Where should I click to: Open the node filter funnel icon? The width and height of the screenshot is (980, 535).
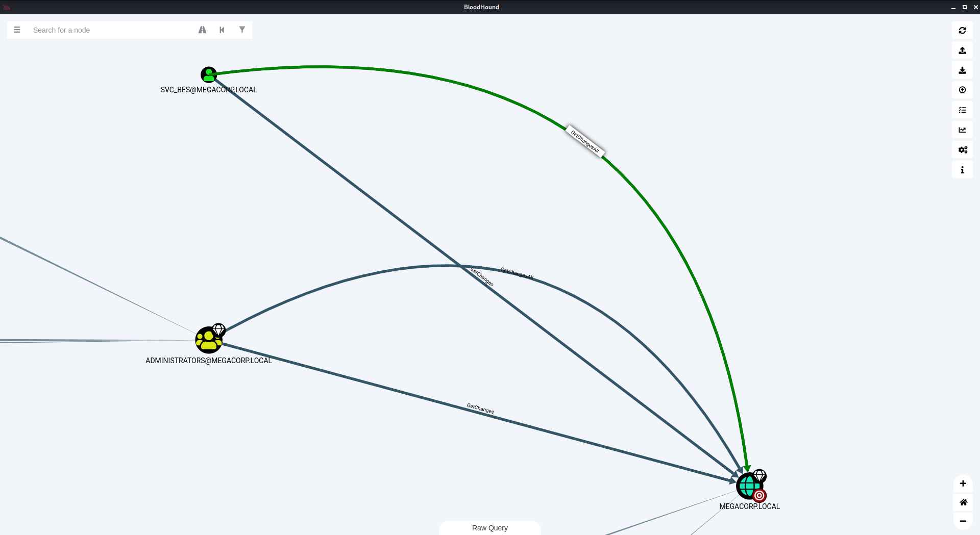(242, 30)
